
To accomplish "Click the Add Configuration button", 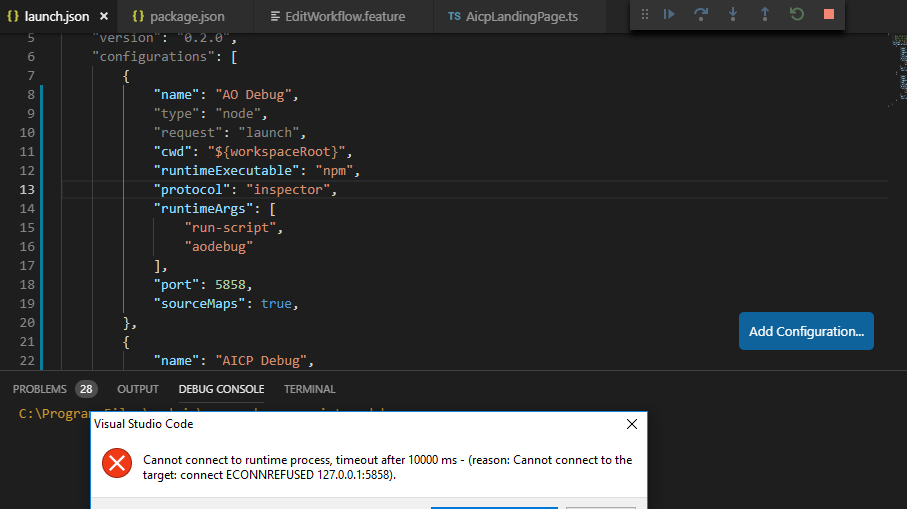I will click(806, 331).
